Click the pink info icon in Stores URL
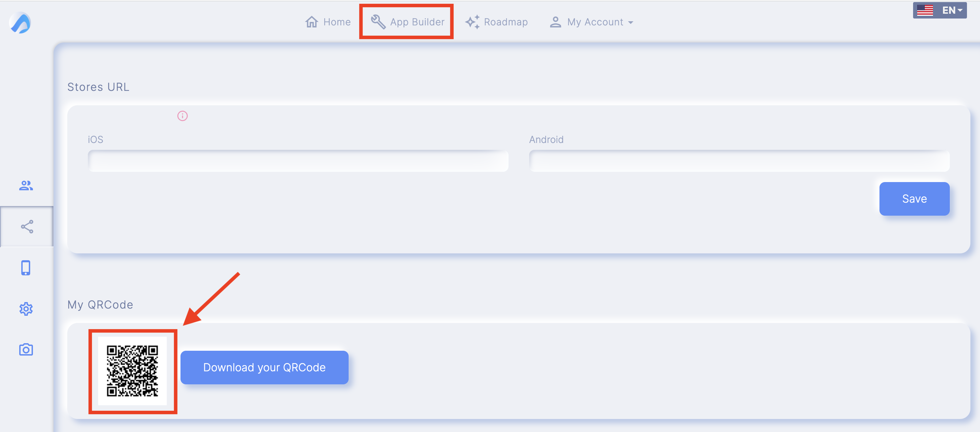 [x=183, y=116]
